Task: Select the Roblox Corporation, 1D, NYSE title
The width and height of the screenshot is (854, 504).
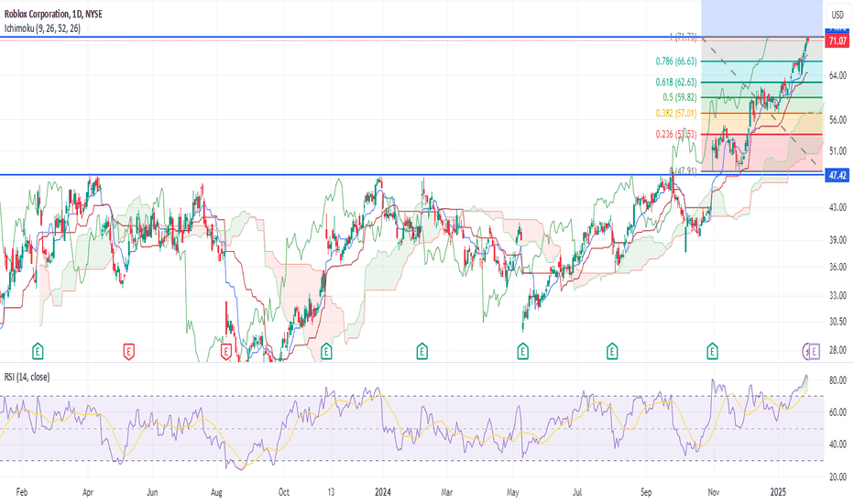Action: [x=53, y=14]
